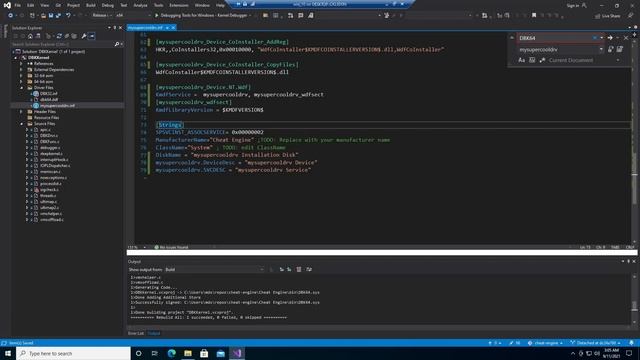Switch to the mysupercooldrv.inf editor tab
The image size is (640, 360).
145,27
